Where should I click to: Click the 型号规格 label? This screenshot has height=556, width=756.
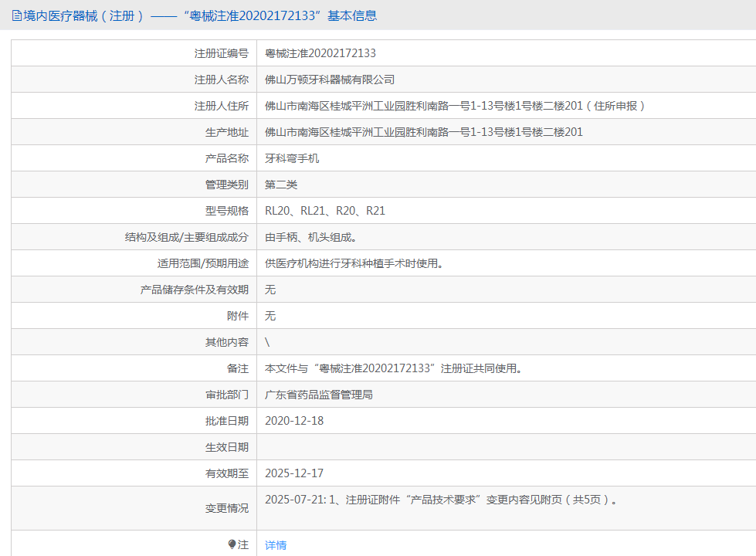pyautogui.click(x=226, y=211)
